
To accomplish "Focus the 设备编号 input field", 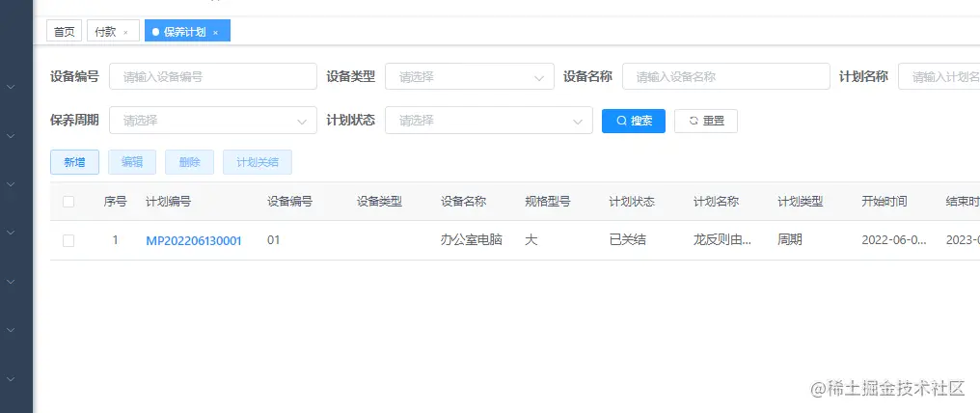I will 213,77.
